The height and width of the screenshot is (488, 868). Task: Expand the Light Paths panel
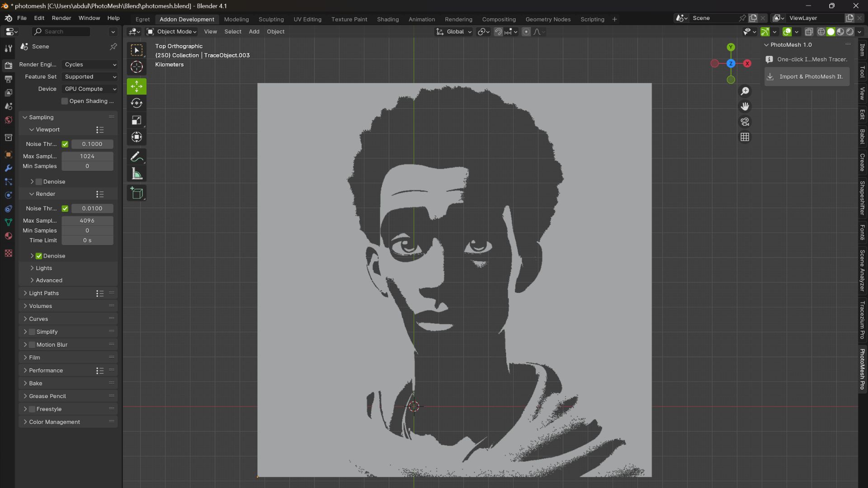(x=44, y=293)
